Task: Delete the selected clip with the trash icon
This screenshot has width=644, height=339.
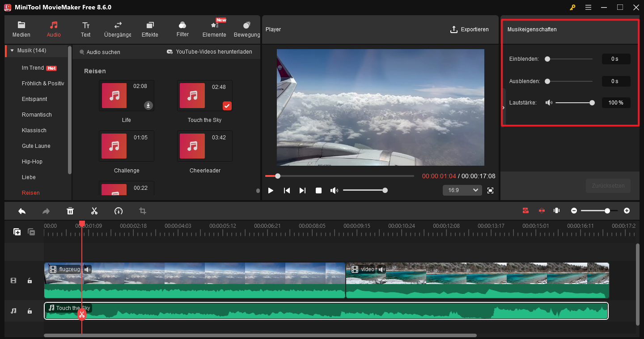Action: pos(70,210)
